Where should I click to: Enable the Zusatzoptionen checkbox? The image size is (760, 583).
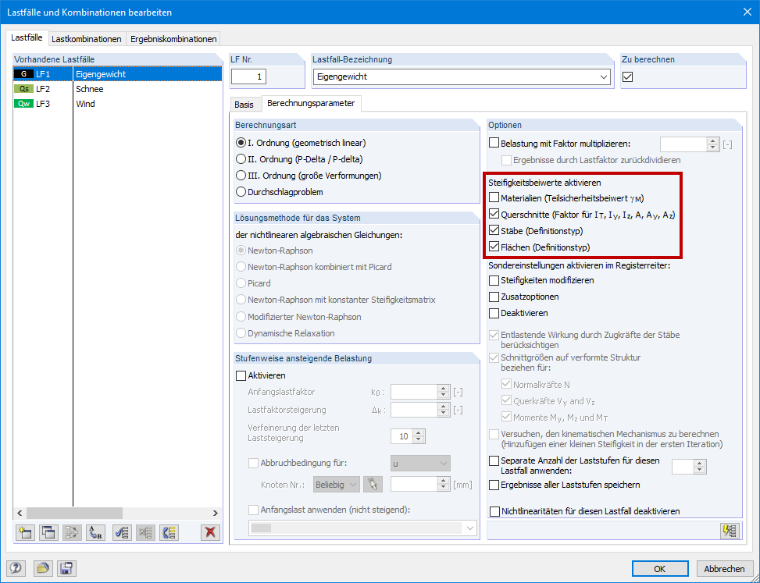pyautogui.click(x=494, y=297)
